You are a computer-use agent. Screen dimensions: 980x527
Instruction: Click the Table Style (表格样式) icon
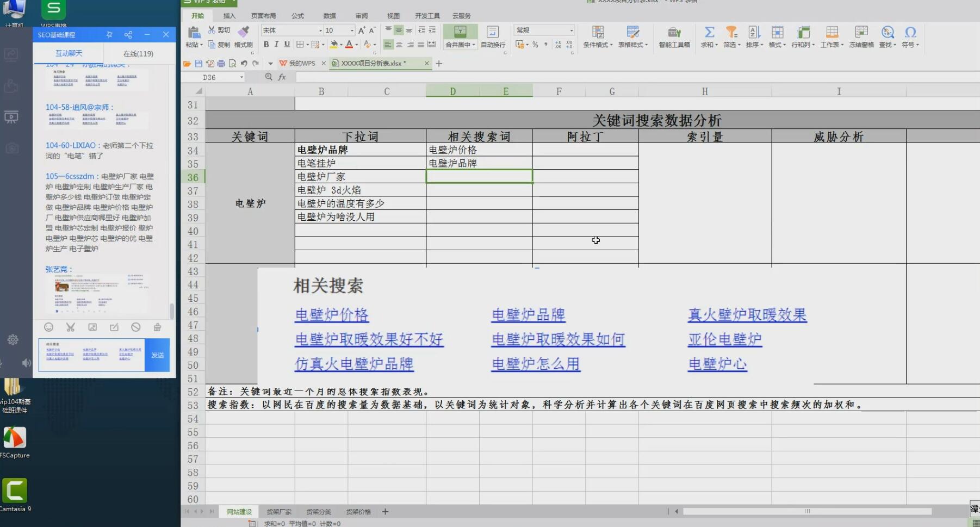coord(632,32)
